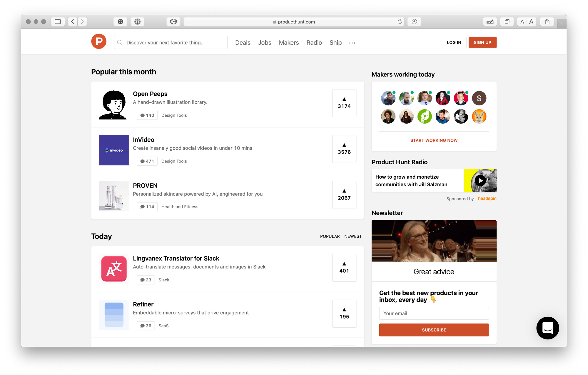This screenshot has width=588, height=375.
Task: Open PROVEN comments (114)
Action: click(147, 207)
